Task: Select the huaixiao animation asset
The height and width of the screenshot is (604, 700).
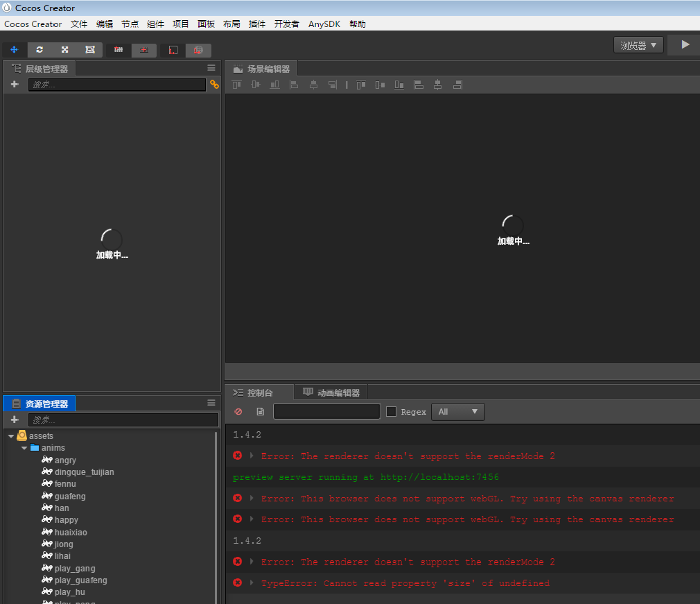Action: point(71,533)
